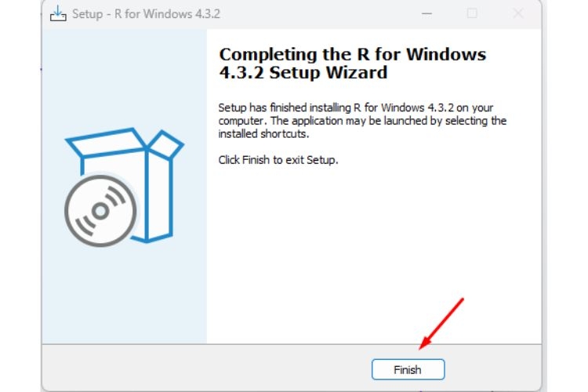Click the words 'installed shortcuts' in the message
The width and height of the screenshot is (588, 392).
coord(263,134)
